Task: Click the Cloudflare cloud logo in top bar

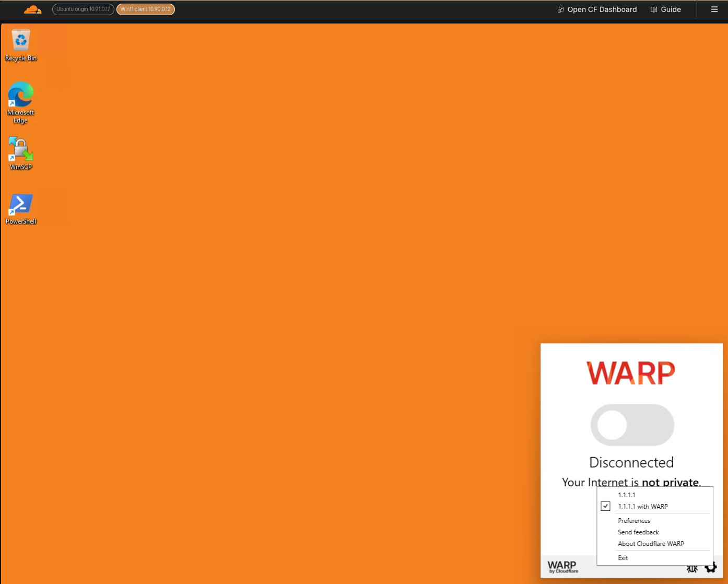Action: (32, 9)
